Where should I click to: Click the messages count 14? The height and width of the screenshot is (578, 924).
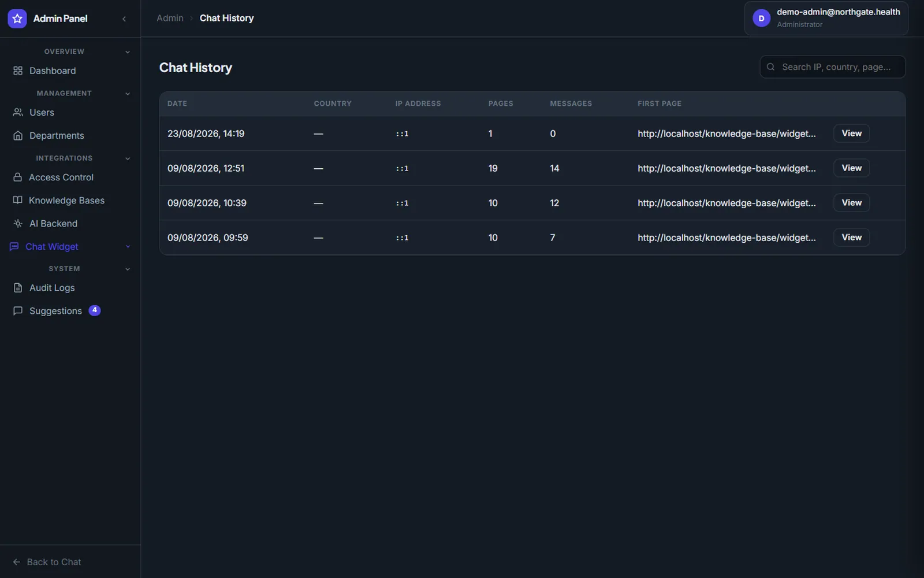[554, 168]
